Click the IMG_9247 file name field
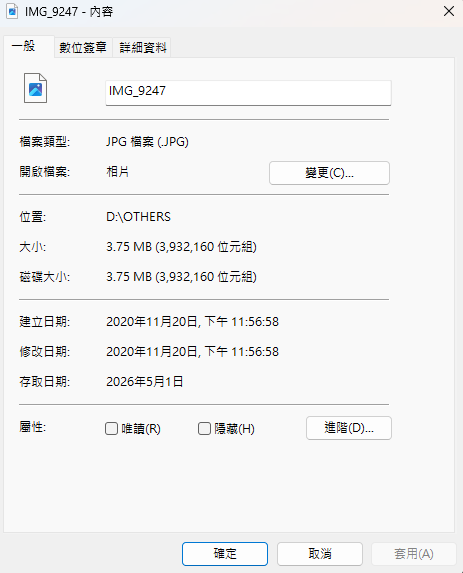463x573 pixels. (248, 93)
